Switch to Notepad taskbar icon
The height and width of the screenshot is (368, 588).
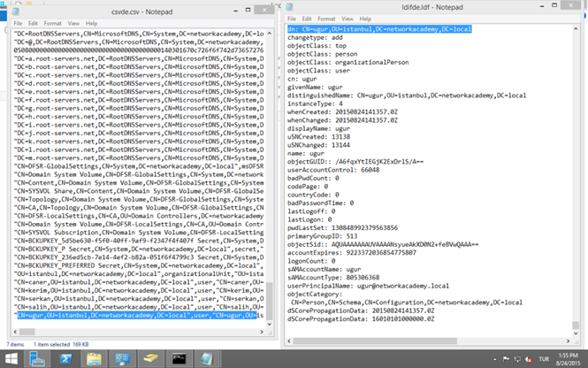tap(207, 359)
